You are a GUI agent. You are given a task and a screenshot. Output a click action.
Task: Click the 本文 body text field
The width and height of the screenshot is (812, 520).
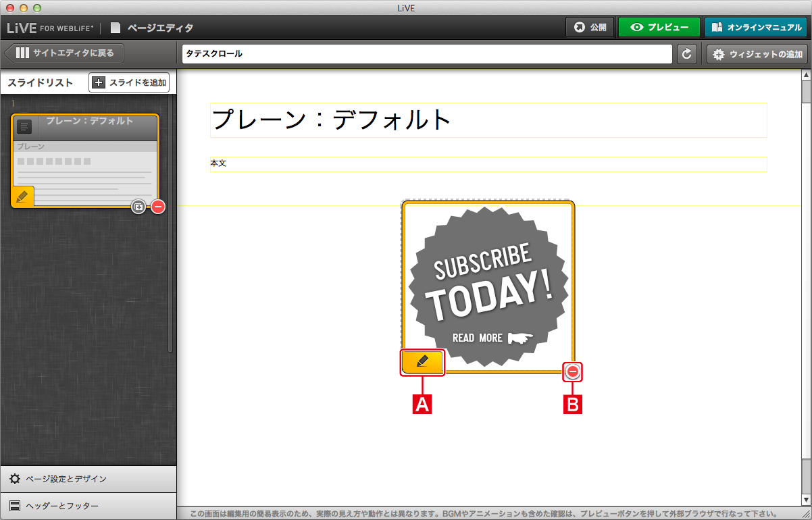click(488, 164)
